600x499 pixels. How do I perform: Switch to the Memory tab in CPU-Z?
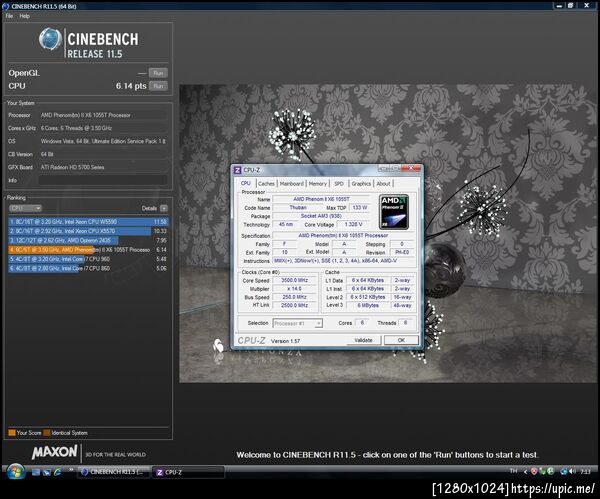tap(318, 184)
